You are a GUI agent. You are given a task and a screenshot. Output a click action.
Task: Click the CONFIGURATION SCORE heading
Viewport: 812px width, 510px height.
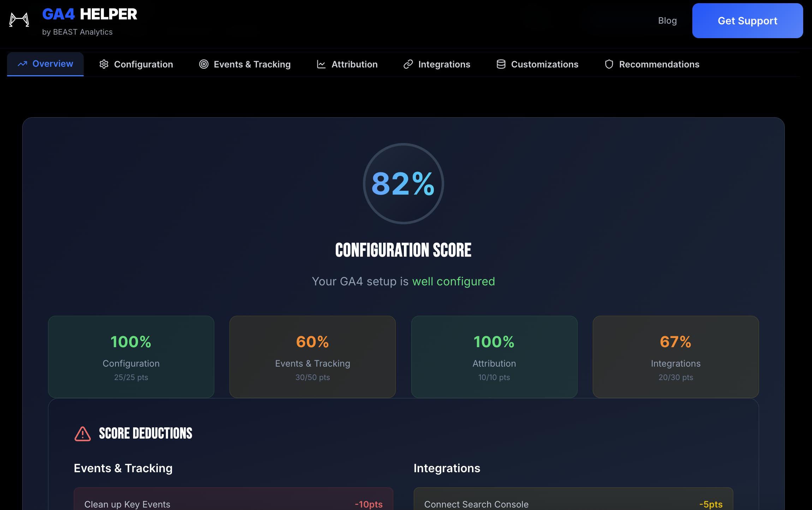point(403,250)
